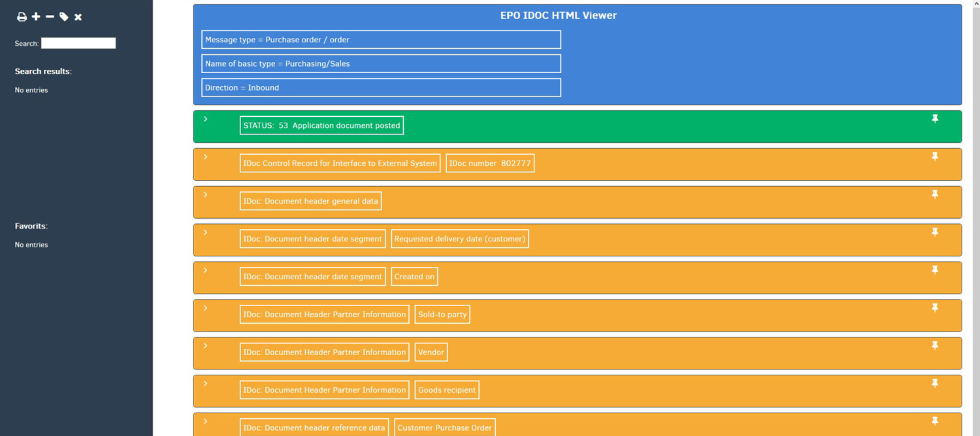Screen dimensions: 980x436
Task: Click the pin on the Vendor partner segment
Action: [x=935, y=345]
